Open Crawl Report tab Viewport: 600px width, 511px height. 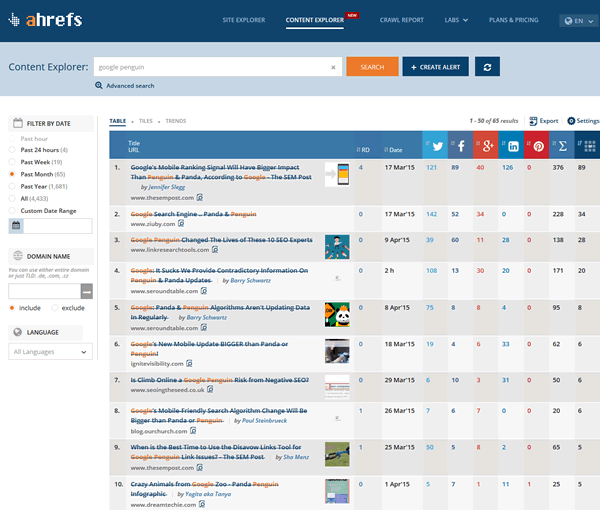click(x=402, y=20)
